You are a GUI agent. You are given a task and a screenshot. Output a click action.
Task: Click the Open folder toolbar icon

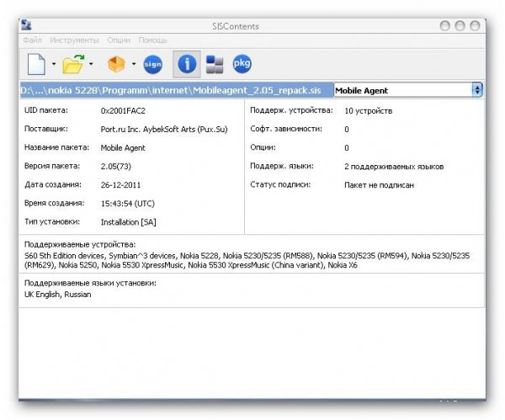coord(73,64)
